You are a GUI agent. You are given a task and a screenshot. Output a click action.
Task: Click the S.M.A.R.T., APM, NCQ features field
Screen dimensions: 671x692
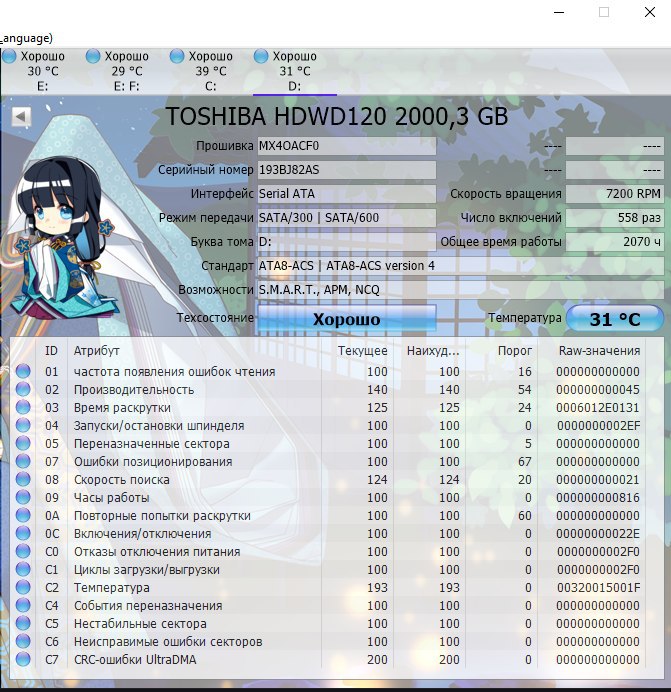460,290
